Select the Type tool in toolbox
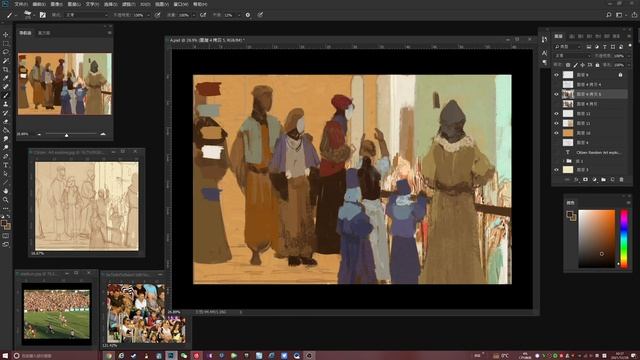Viewport: 640px width, 360px height. click(6, 165)
